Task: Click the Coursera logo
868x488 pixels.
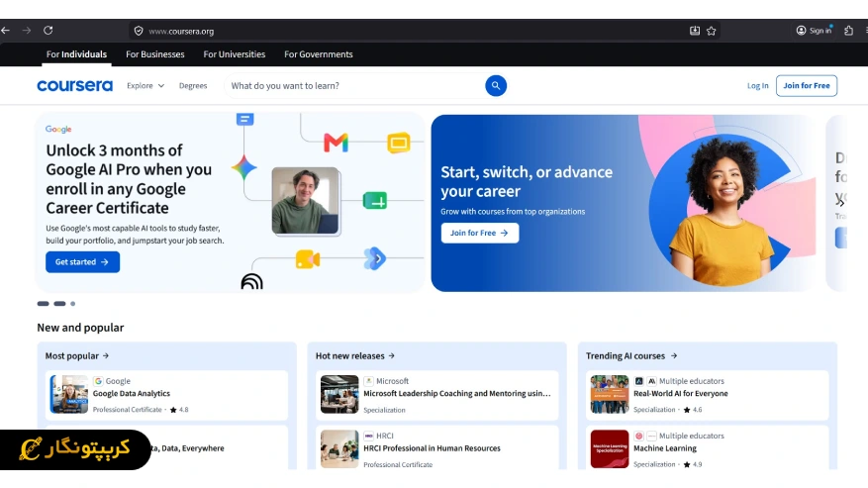Action: point(75,86)
